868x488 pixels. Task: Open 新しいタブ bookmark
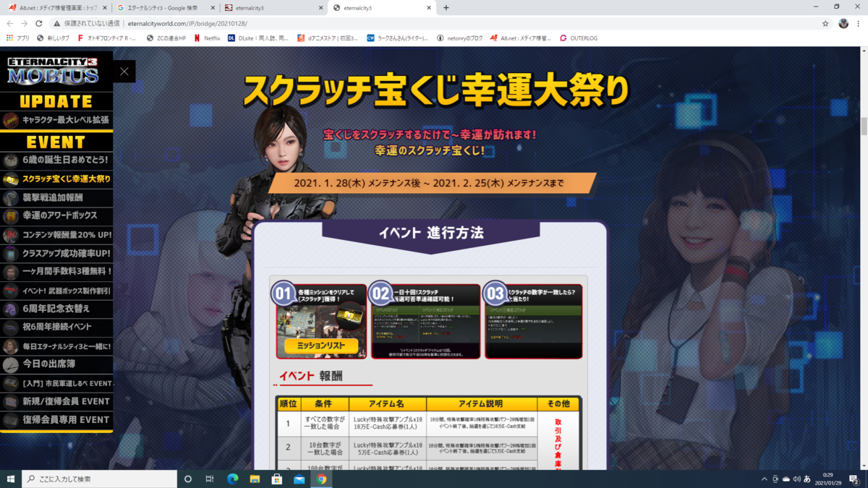(x=54, y=38)
